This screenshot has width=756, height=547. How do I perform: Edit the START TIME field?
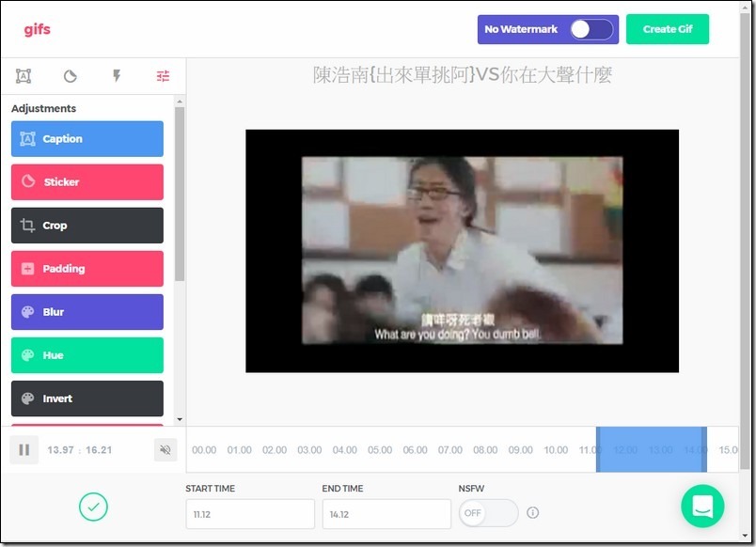[250, 514]
